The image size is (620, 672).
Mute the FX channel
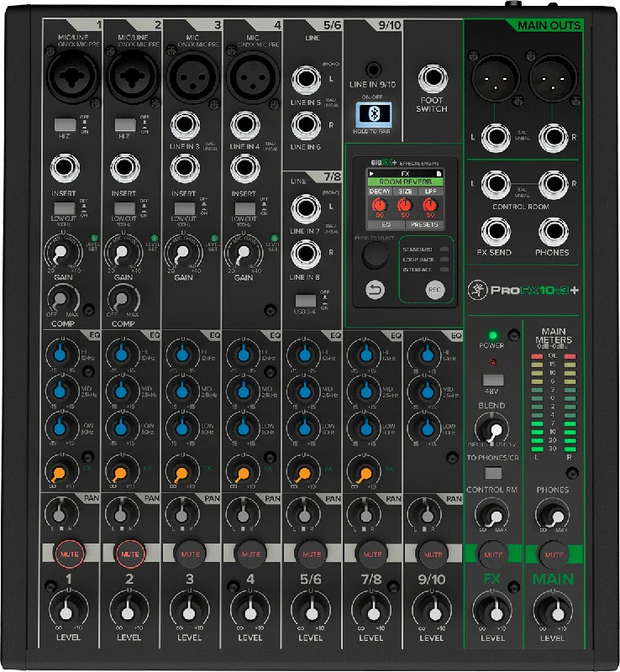(493, 554)
